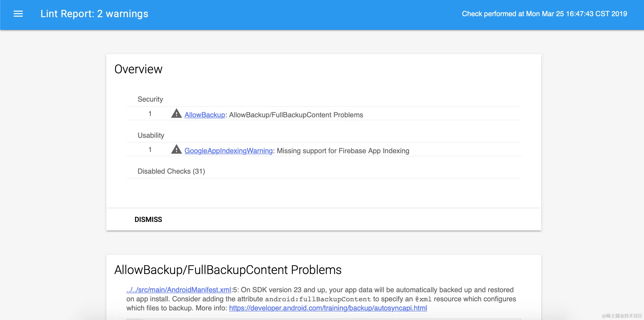Open the AndroidManifest.xml source link
The height and width of the screenshot is (320, 644).
[179, 290]
